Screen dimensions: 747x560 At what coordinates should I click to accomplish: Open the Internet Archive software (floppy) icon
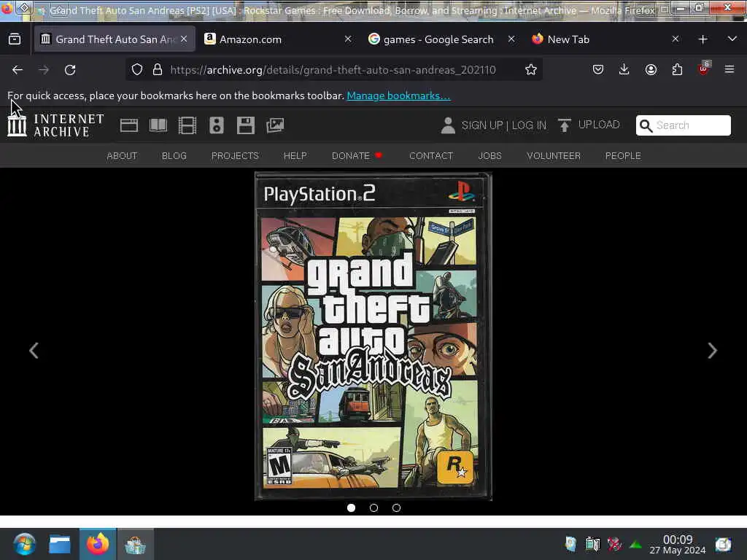click(246, 125)
